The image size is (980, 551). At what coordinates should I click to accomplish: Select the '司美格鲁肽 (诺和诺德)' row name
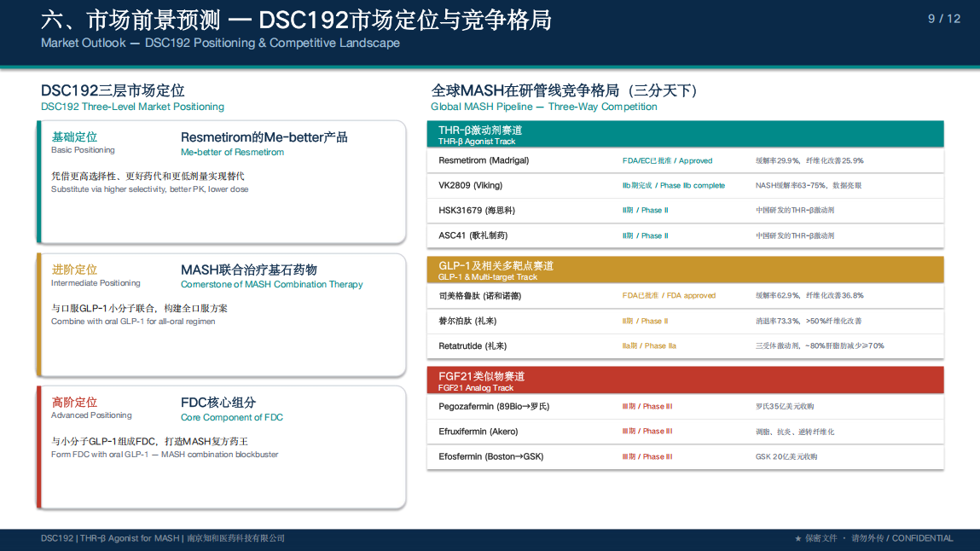[x=479, y=295]
